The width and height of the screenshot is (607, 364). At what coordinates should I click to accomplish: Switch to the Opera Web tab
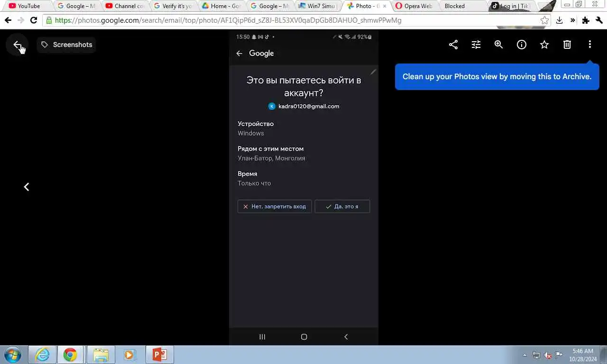[414, 6]
